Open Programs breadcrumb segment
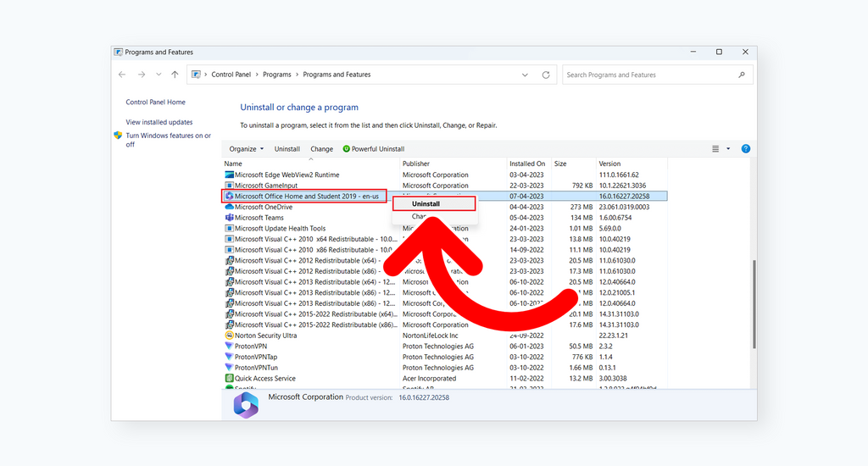868x466 pixels. click(277, 75)
